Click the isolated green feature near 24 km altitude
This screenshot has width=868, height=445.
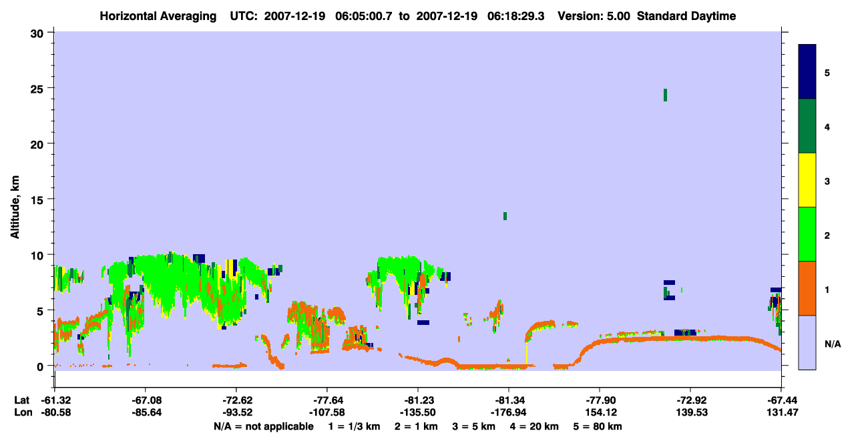tap(665, 95)
